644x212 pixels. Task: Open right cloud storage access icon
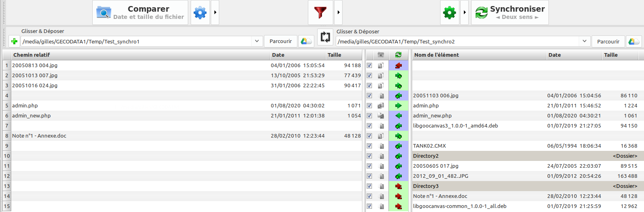[634, 41]
